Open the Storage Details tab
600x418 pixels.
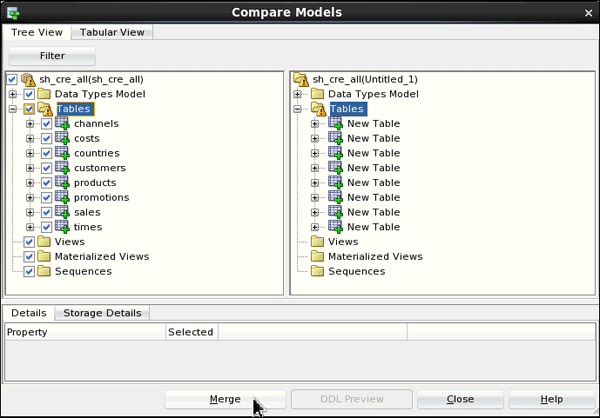pyautogui.click(x=102, y=313)
